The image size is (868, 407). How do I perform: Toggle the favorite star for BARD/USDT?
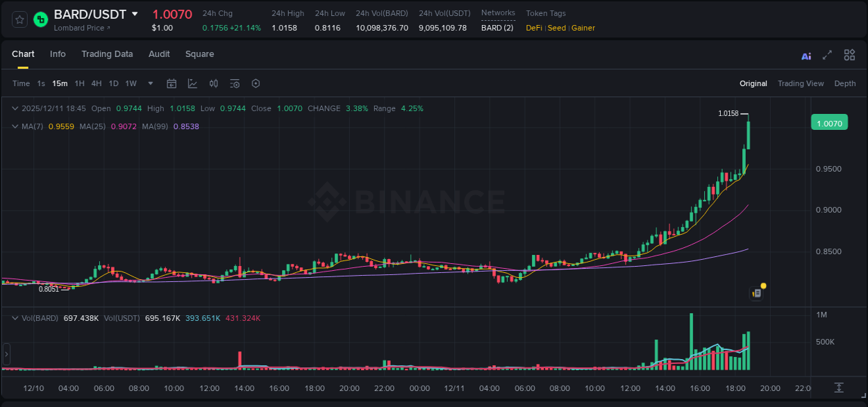coord(19,19)
